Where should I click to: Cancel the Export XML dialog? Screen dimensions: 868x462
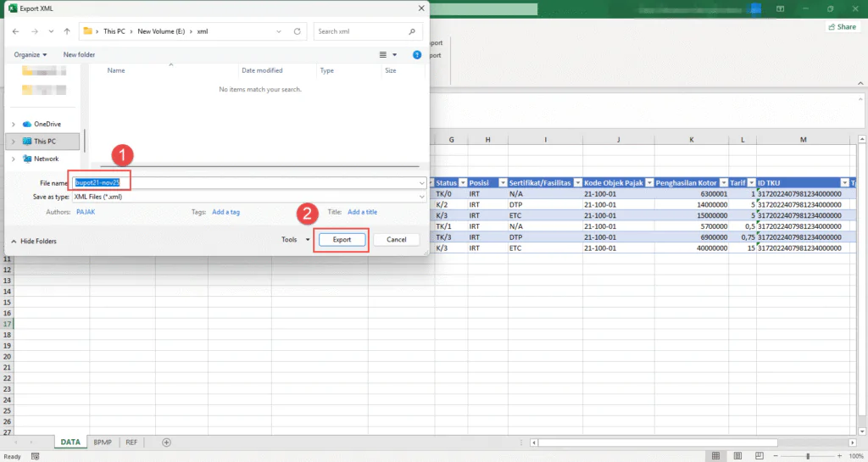pyautogui.click(x=397, y=240)
